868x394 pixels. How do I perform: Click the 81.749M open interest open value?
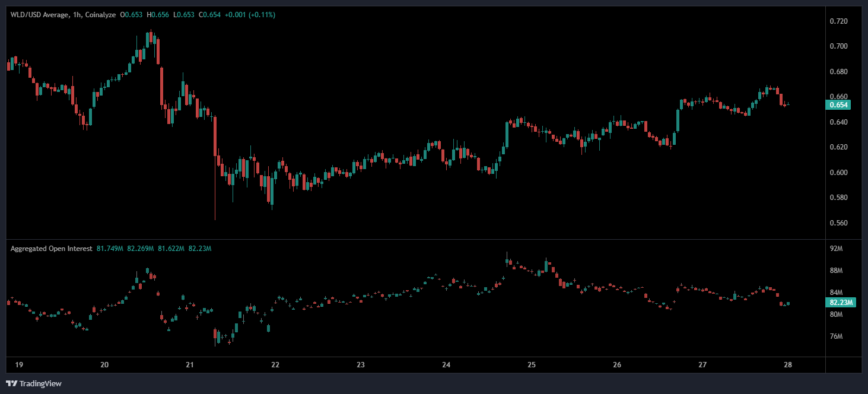[110, 249]
